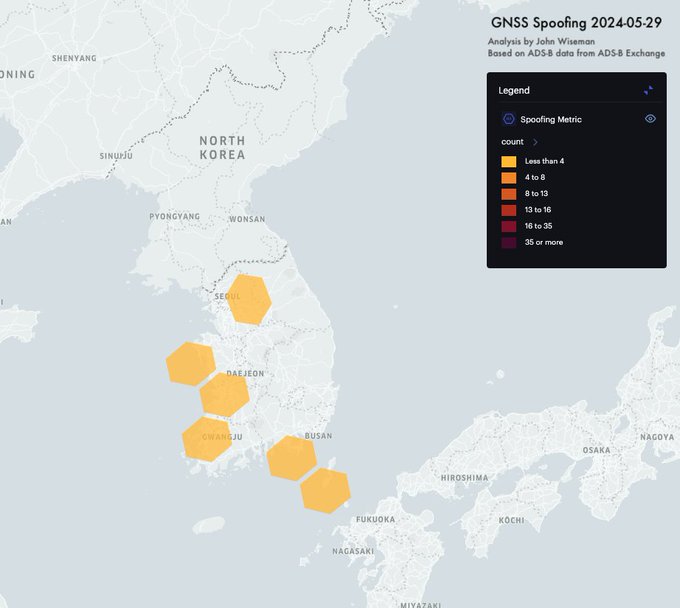680x608 pixels.
Task: Click the hexagon over Seoul
Action: coord(249,299)
